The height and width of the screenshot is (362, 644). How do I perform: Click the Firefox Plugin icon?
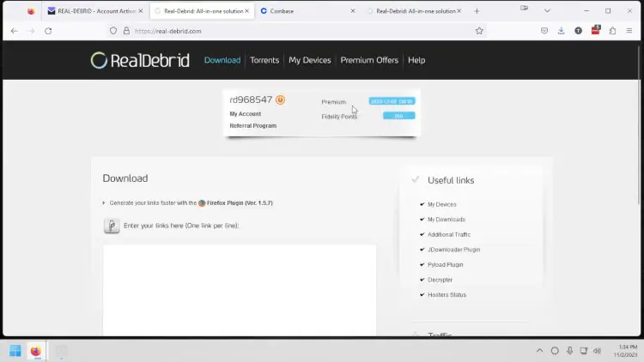pyautogui.click(x=202, y=203)
